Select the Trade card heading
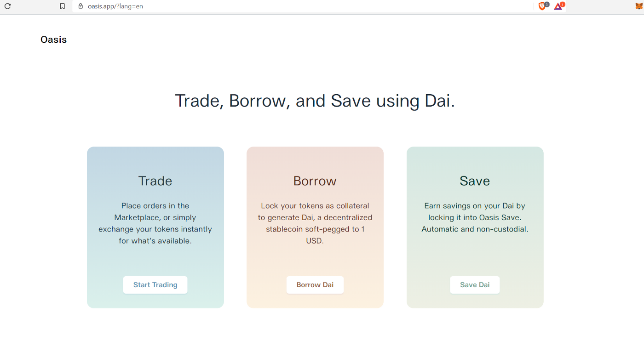Image resolution: width=644 pixels, height=352 pixels. pyautogui.click(x=155, y=181)
